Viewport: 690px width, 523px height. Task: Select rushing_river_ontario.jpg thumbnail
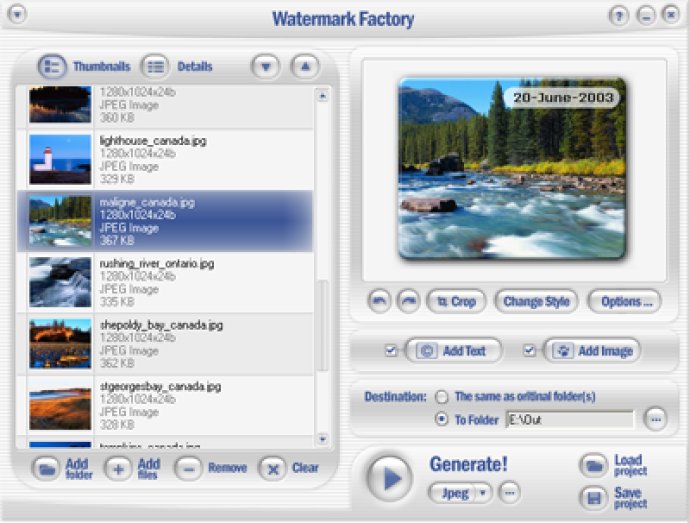(x=60, y=282)
